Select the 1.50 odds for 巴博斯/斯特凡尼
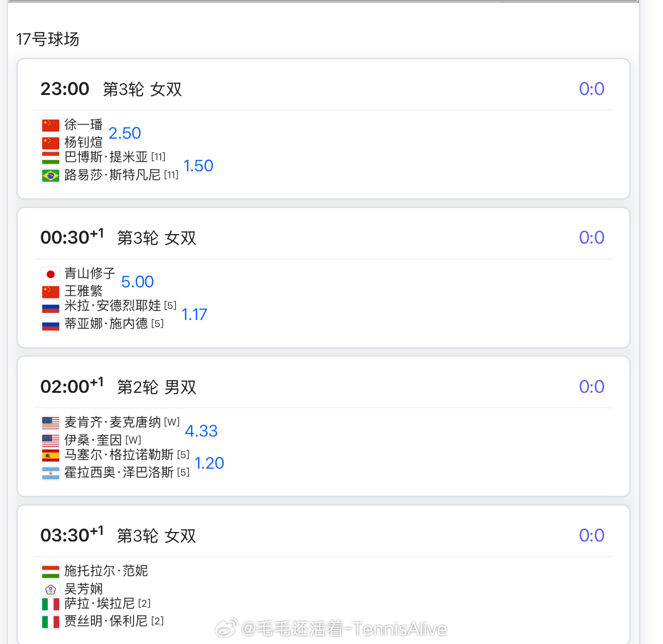663x644 pixels. [x=198, y=166]
